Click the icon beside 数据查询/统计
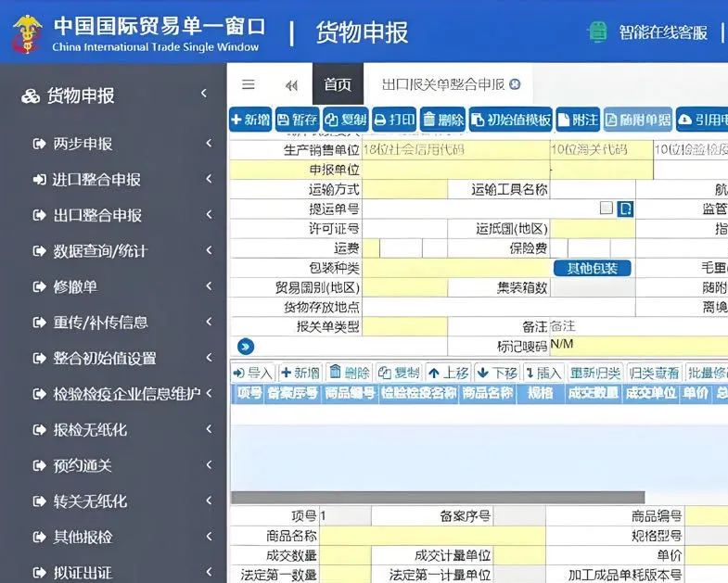This screenshot has height=583, width=728. point(40,251)
